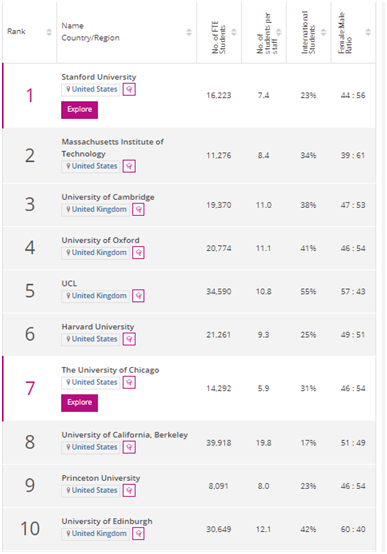Open the University of Oxford link
This screenshot has width=387, height=554.
tap(100, 240)
